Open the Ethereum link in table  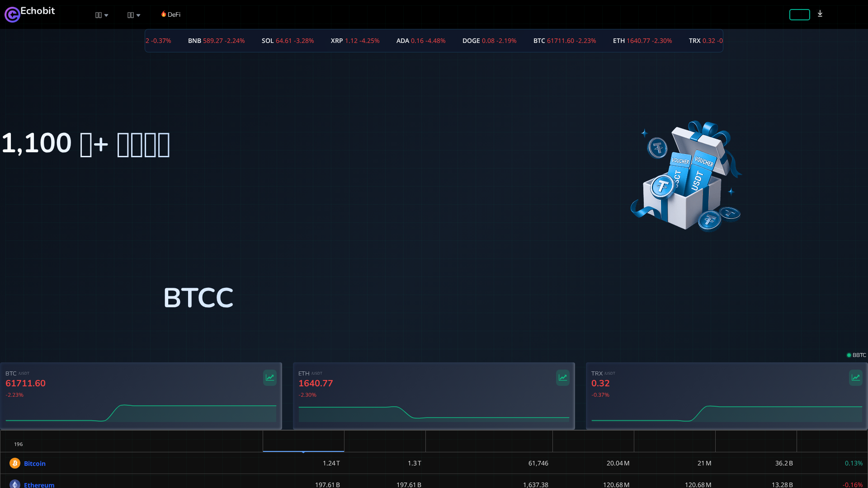coord(39,485)
